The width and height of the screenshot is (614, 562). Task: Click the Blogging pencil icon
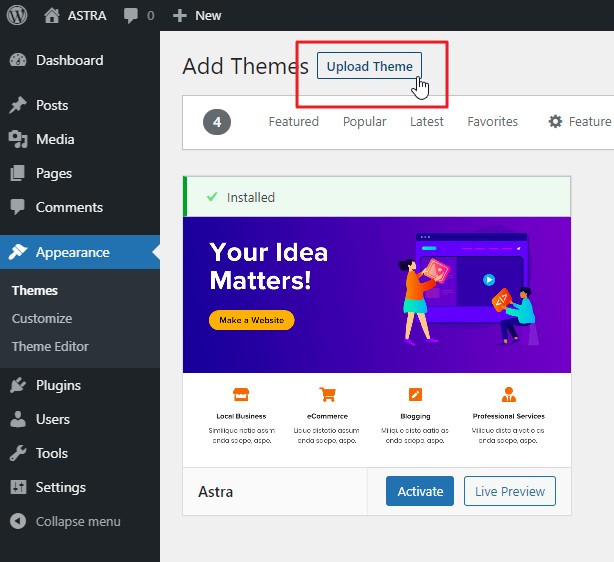(x=415, y=394)
